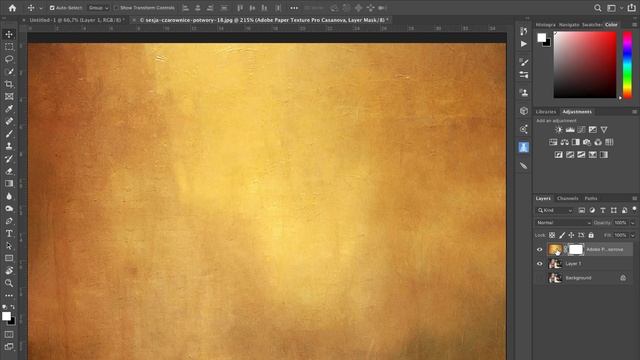Toggle lock position icon
Screen dimensions: 640x360
(x=571, y=235)
